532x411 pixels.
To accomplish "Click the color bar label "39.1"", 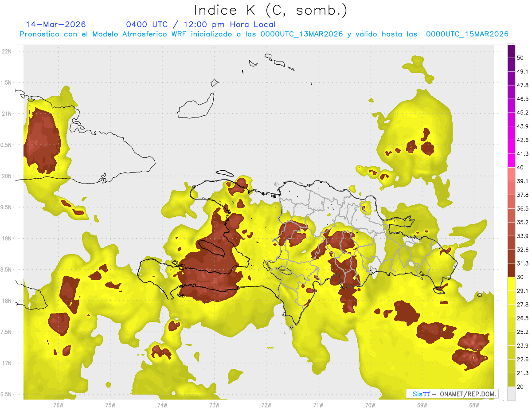I will [523, 181].
